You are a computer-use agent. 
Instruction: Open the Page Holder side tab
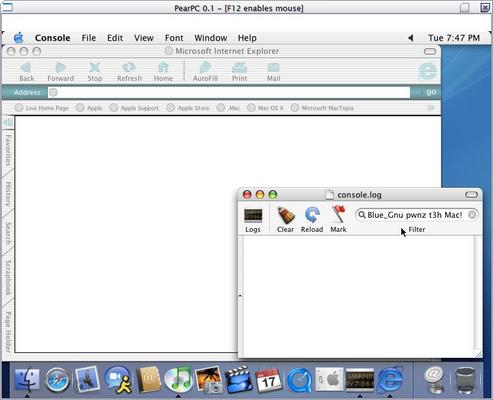point(8,332)
